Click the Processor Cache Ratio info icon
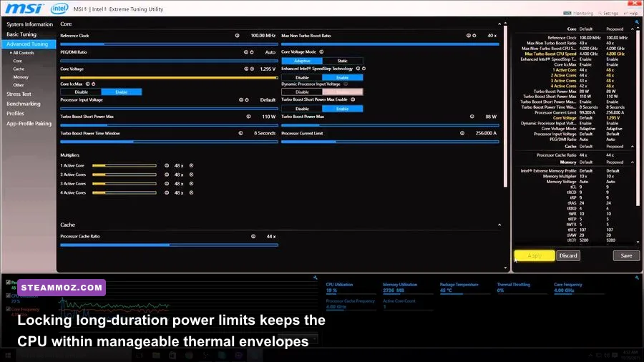644x362 pixels. click(x=253, y=236)
